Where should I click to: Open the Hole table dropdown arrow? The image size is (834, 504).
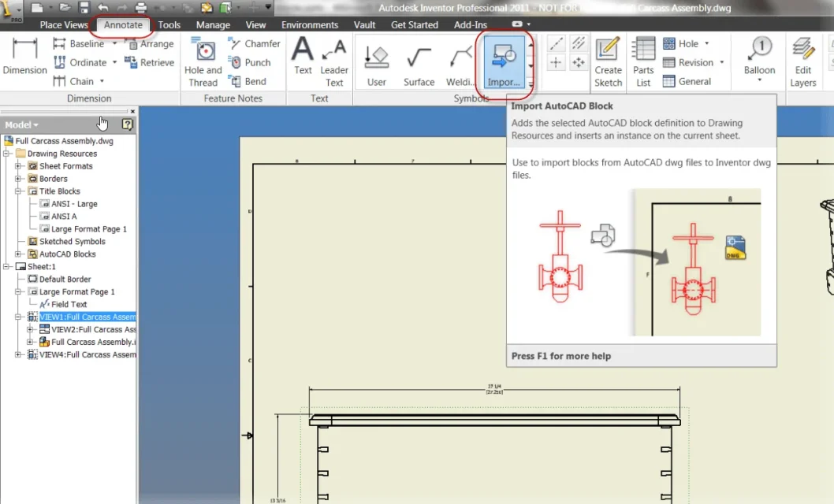point(706,43)
